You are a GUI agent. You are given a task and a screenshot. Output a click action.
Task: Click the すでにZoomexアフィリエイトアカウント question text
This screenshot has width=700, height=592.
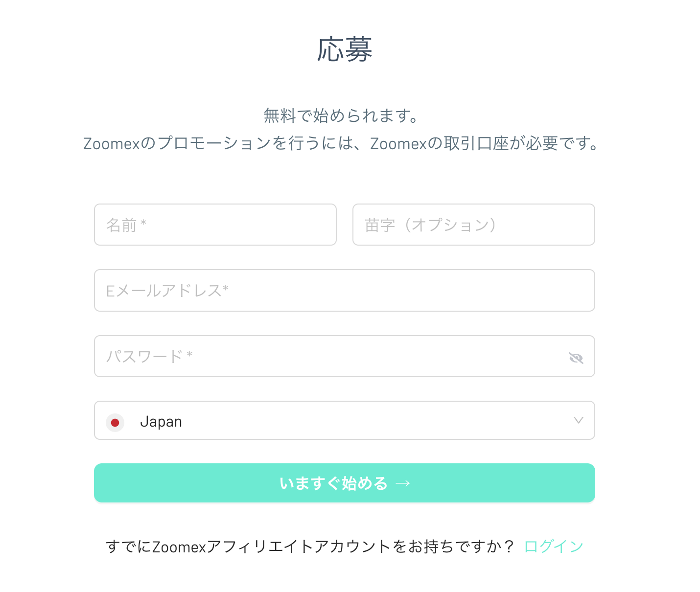point(309,546)
